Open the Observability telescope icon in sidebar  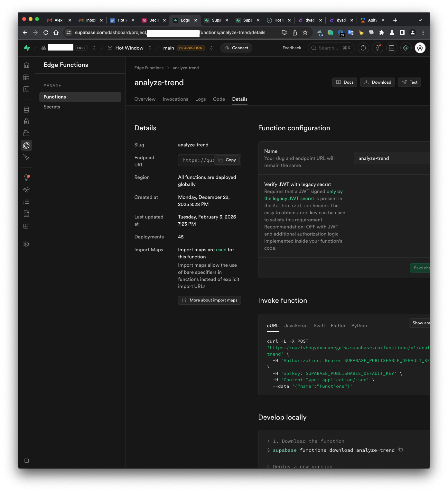coord(26,190)
